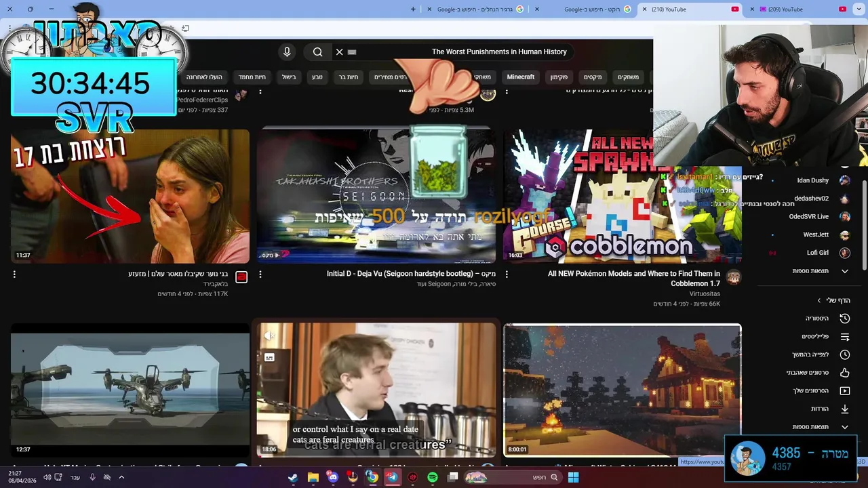Open Steam from the taskbar
The height and width of the screenshot is (488, 868).
(292, 477)
